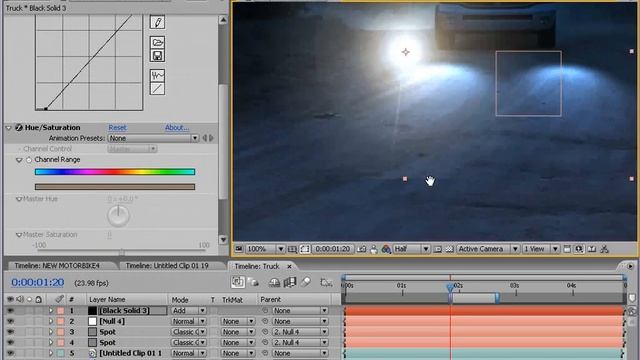This screenshot has width=640, height=360.
Task: Open the 1 View layout dropdown
Action: [x=540, y=249]
